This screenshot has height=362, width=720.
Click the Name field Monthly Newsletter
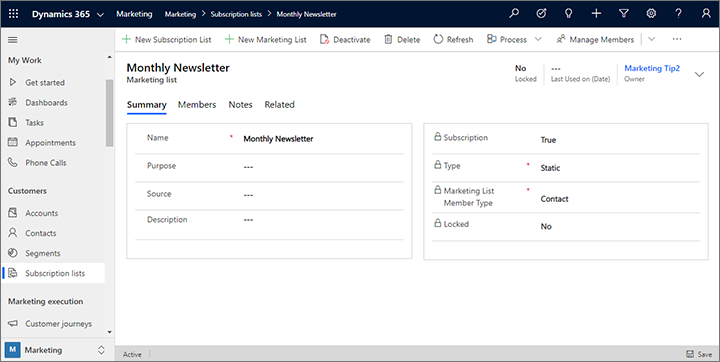click(278, 139)
